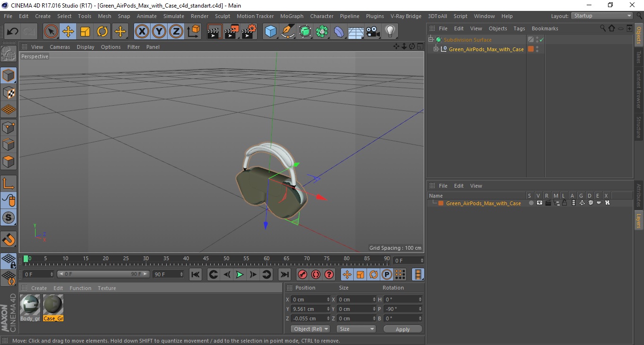Switch to Model mode
The height and width of the screenshot is (345, 644).
[x=9, y=75]
